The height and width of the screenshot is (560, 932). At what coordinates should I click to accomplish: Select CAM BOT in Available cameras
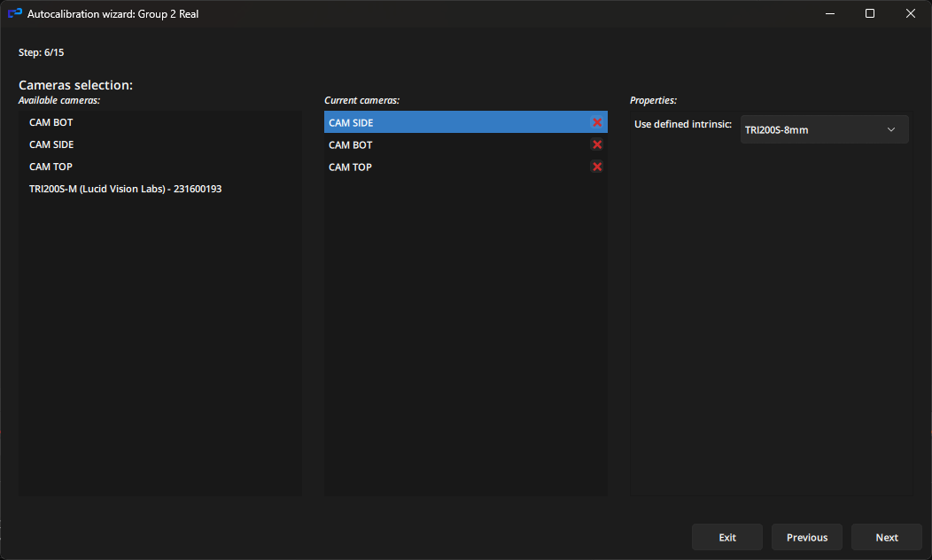click(x=51, y=122)
